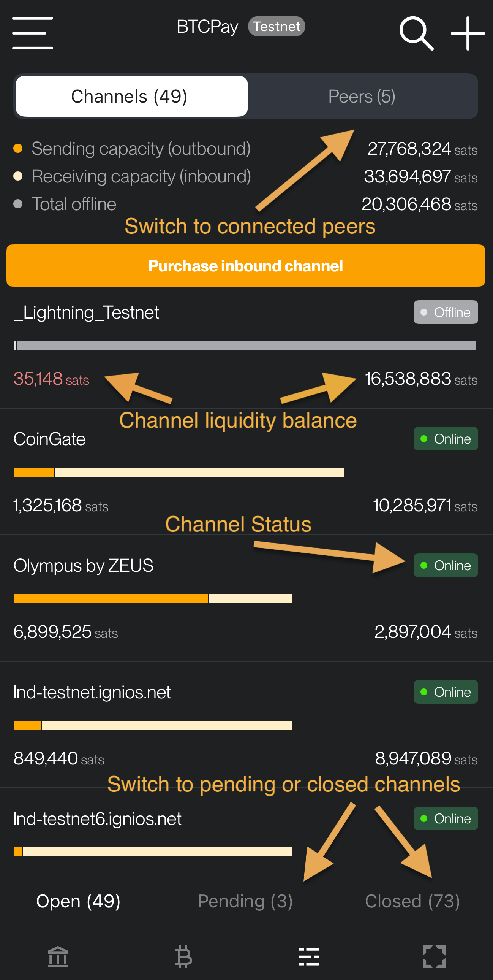Show Pending (3) channels
The height and width of the screenshot is (980, 493).
[245, 901]
